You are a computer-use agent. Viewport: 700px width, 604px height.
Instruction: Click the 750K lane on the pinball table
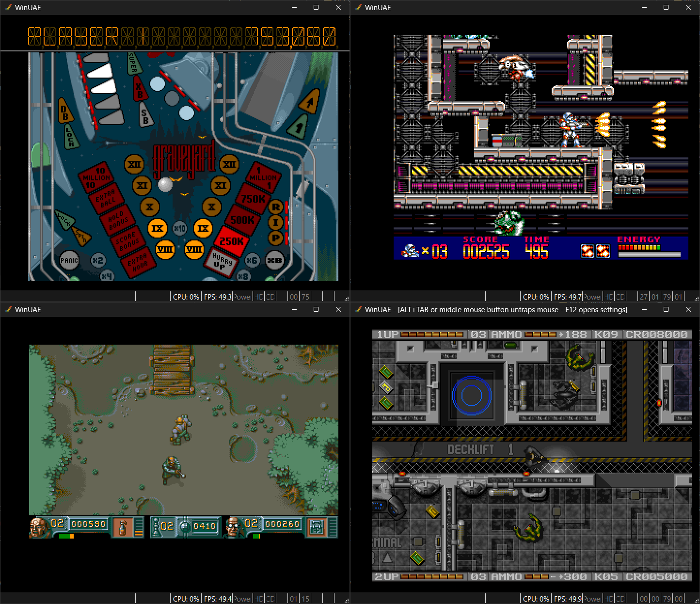pos(253,198)
